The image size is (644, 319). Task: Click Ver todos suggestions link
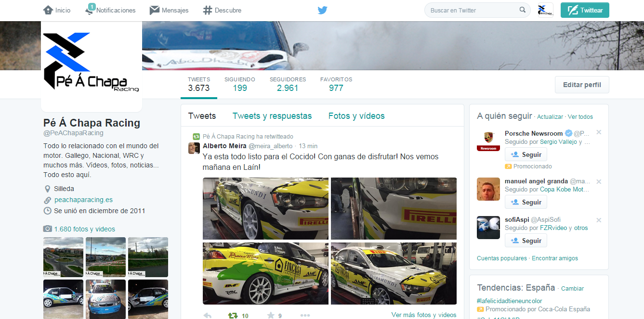click(580, 117)
